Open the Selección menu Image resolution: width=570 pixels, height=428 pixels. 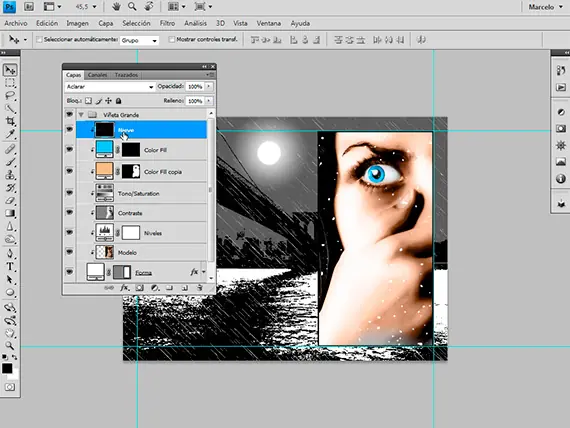(136, 23)
